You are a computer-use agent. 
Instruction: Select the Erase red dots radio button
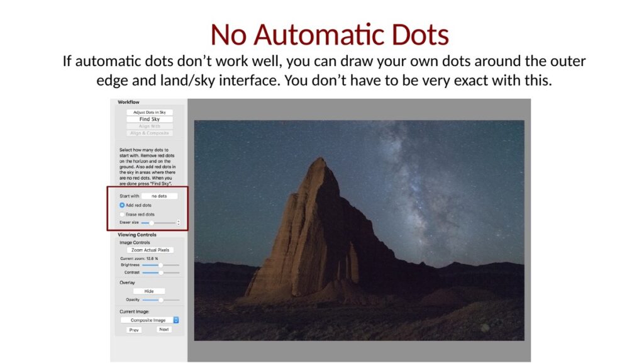tap(122, 215)
